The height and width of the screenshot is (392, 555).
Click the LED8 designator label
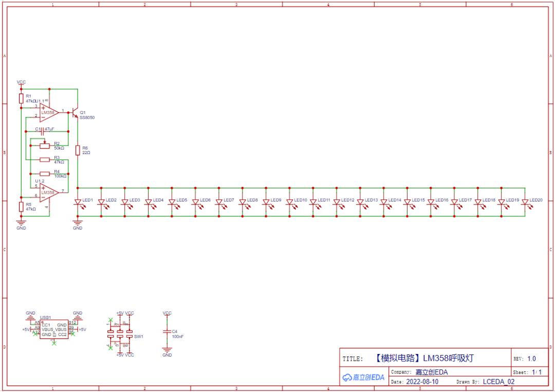[x=252, y=200]
